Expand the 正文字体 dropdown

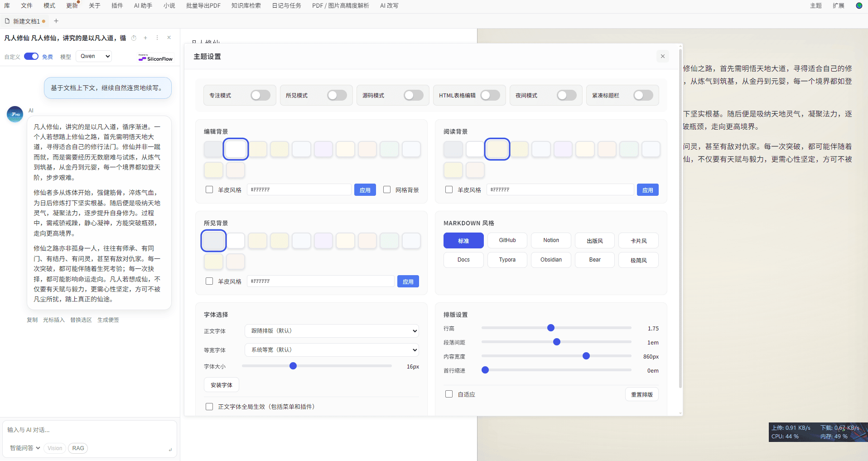332,331
